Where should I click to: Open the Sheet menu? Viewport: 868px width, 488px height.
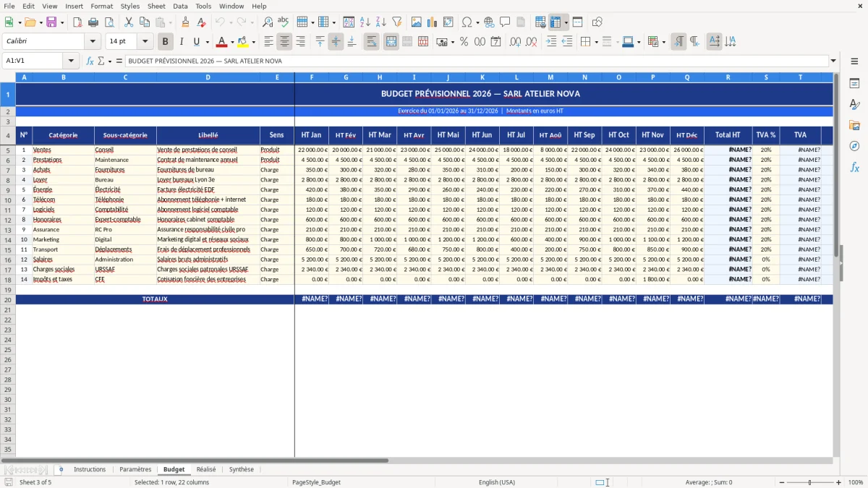pos(156,6)
